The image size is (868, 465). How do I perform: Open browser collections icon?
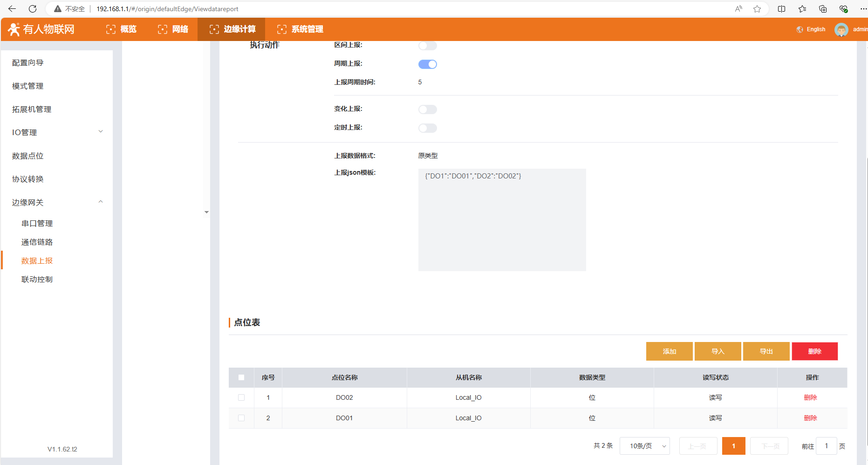pos(823,9)
